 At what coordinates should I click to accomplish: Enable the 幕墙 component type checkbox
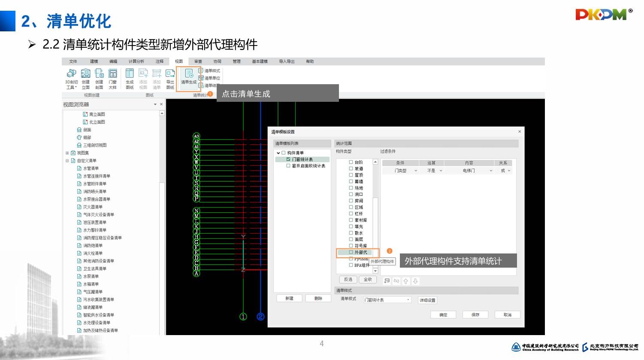351,181
